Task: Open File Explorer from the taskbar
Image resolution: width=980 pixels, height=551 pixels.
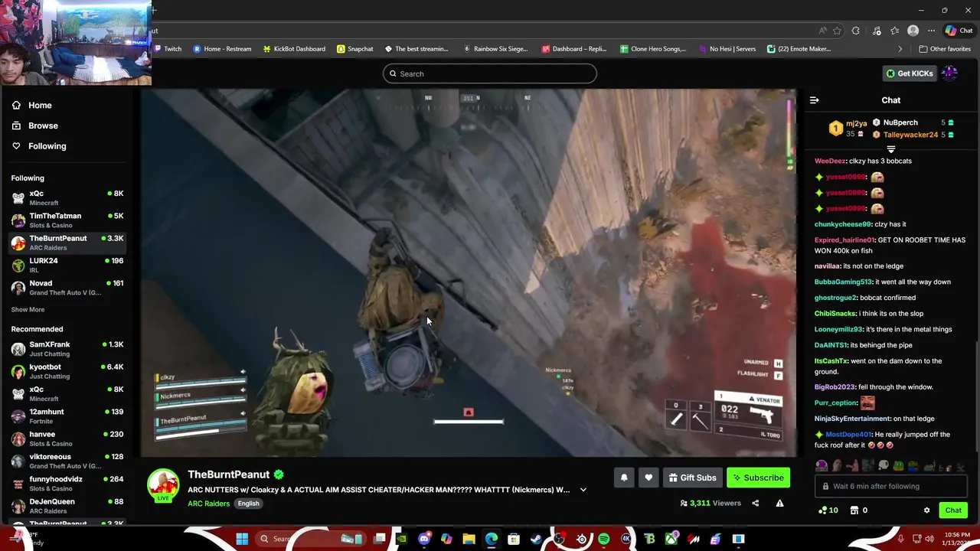Action: click(x=469, y=539)
